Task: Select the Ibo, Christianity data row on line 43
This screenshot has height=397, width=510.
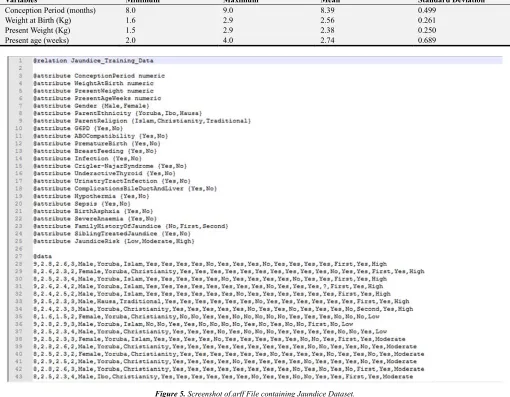Action: 223,377
